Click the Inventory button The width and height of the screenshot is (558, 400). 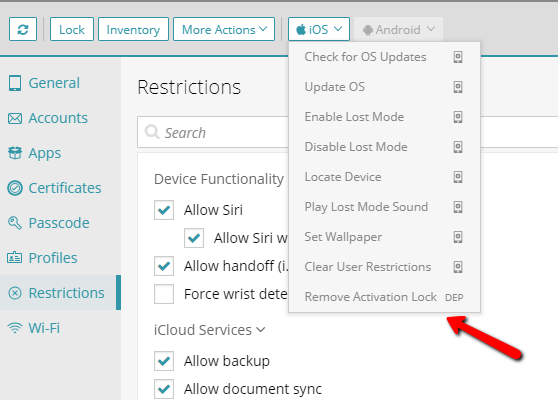(133, 29)
